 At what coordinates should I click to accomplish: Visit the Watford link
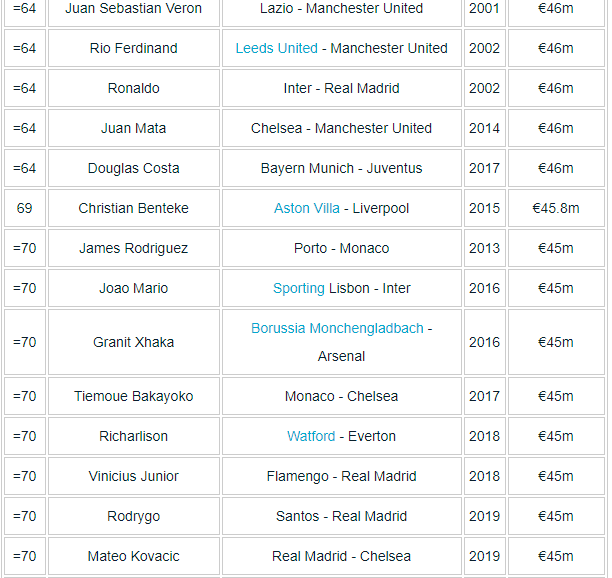click(x=311, y=436)
